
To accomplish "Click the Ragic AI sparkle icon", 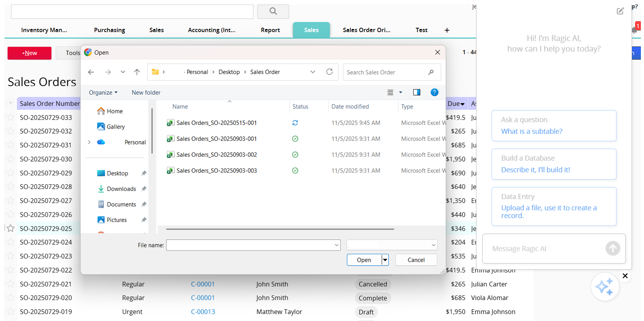I will point(604,287).
